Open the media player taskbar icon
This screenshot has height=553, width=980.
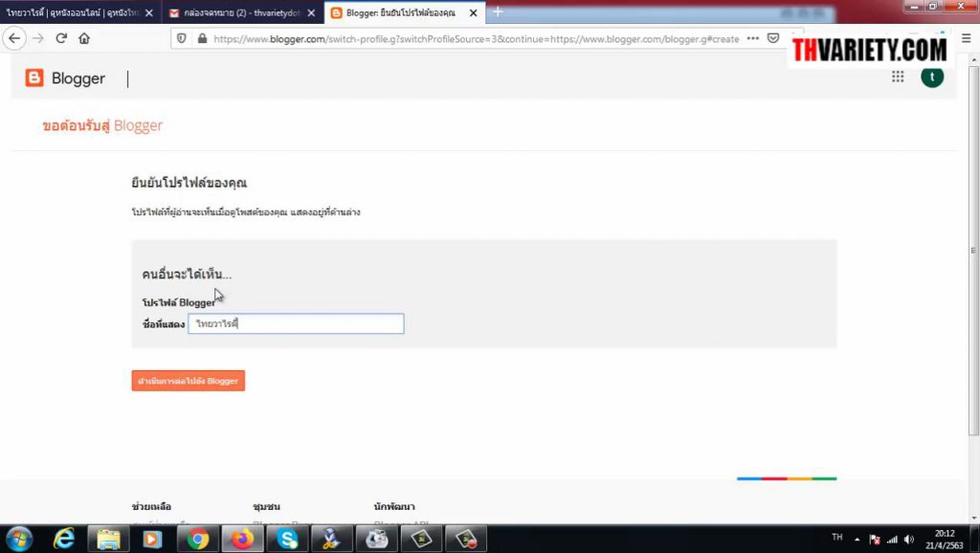click(152, 539)
